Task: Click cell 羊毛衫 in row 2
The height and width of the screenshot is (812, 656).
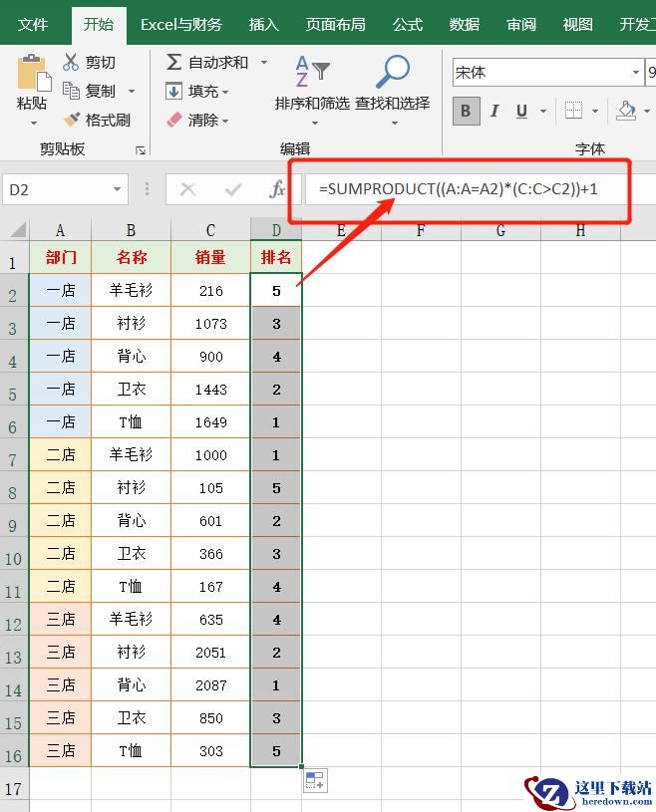Action: 131,290
